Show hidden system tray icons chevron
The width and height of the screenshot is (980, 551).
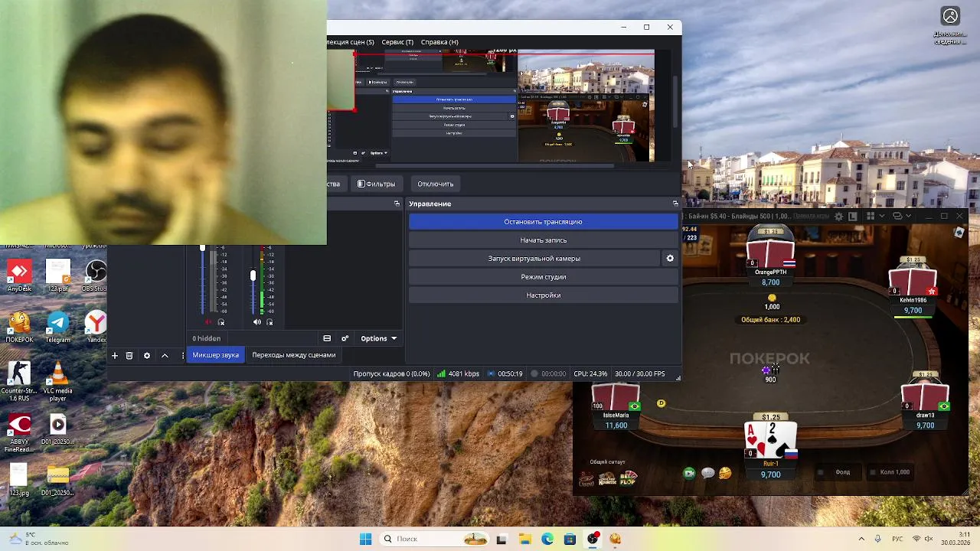[861, 539]
